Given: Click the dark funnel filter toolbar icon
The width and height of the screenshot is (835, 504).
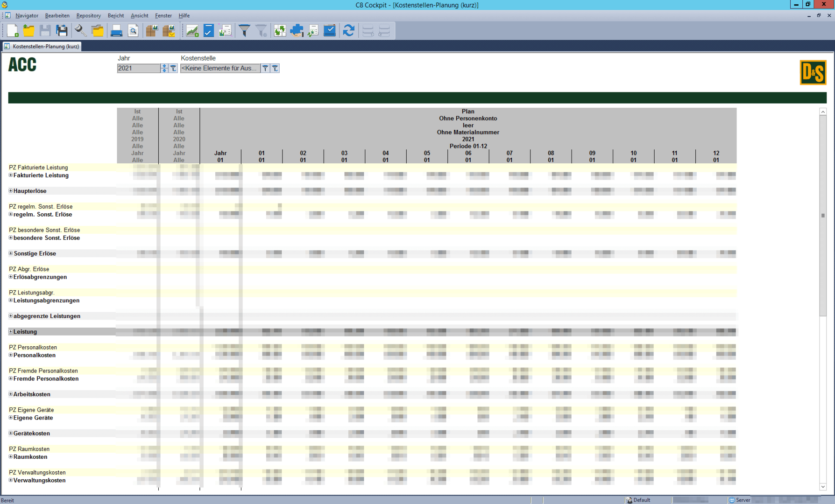Looking at the screenshot, I should click(x=244, y=31).
